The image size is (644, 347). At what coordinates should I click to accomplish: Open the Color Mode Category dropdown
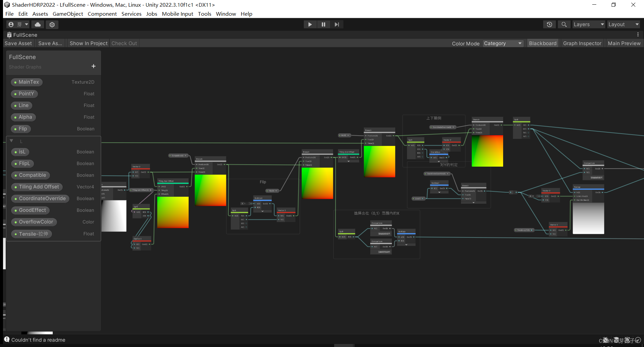coord(503,43)
